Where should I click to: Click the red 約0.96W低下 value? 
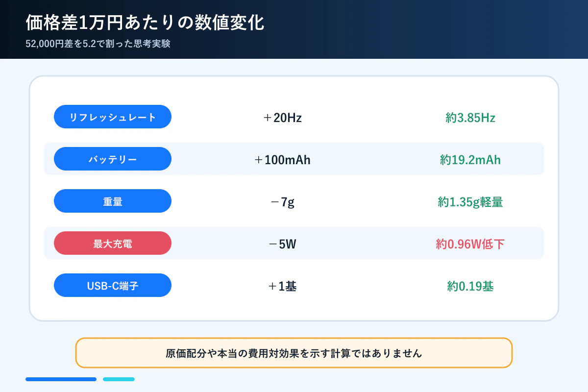pos(470,244)
